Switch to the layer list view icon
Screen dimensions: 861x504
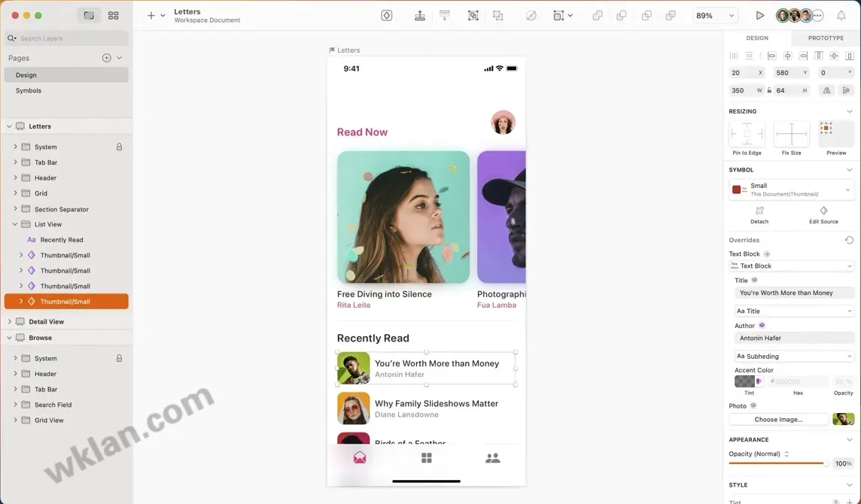(x=89, y=15)
